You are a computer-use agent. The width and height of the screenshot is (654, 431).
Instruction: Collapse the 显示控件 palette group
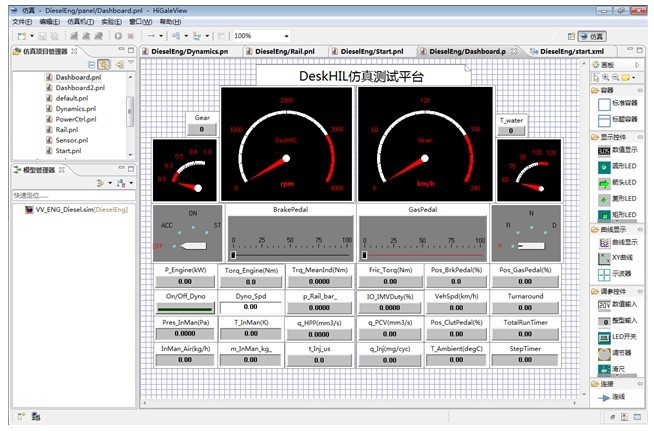coord(640,137)
